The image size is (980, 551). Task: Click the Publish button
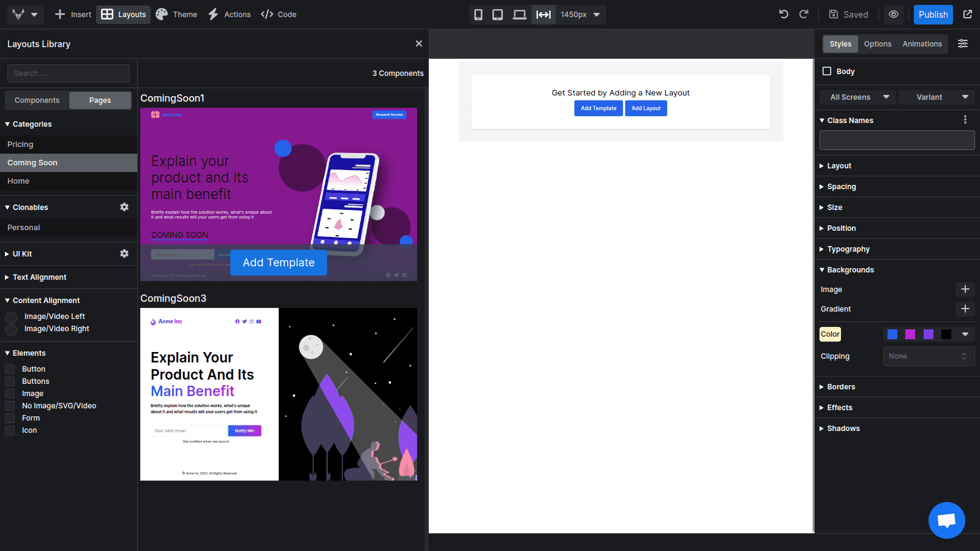(x=933, y=15)
